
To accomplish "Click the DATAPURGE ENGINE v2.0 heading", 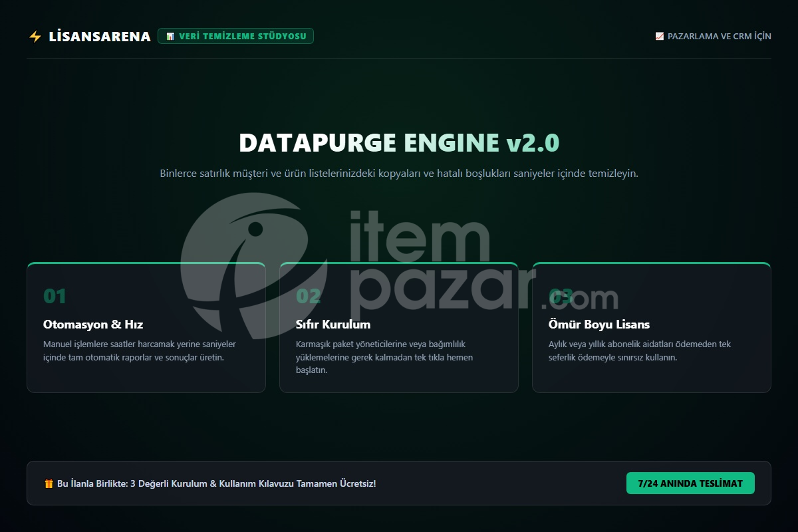I will (399, 142).
